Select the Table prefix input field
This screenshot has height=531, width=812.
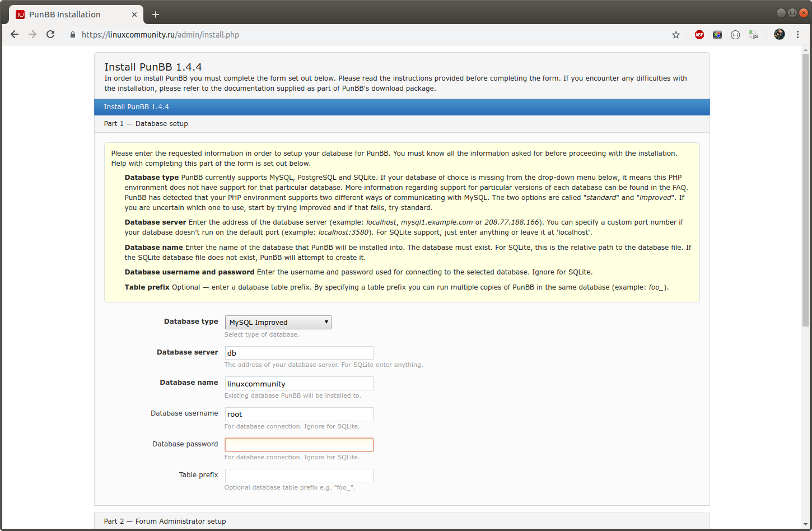click(x=298, y=475)
